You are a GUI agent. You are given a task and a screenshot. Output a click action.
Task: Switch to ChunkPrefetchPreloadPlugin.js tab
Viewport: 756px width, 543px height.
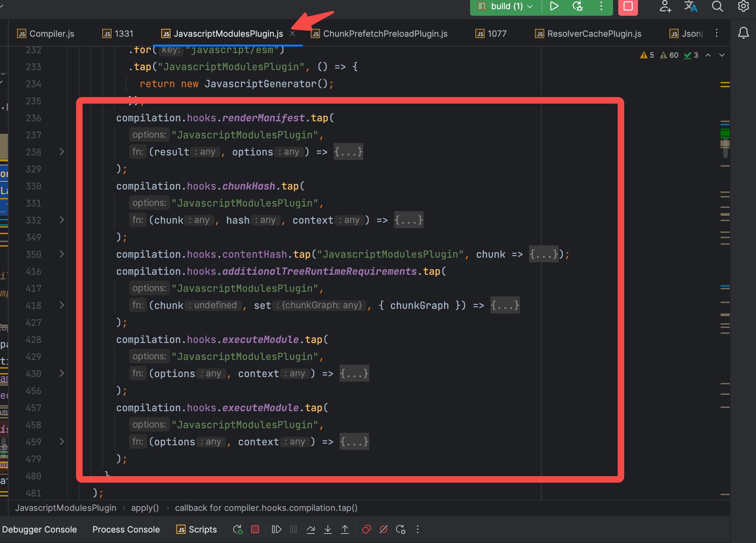(x=385, y=34)
